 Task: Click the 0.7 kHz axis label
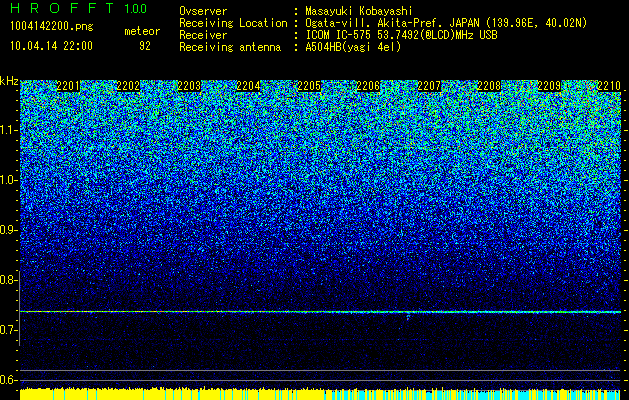8,330
